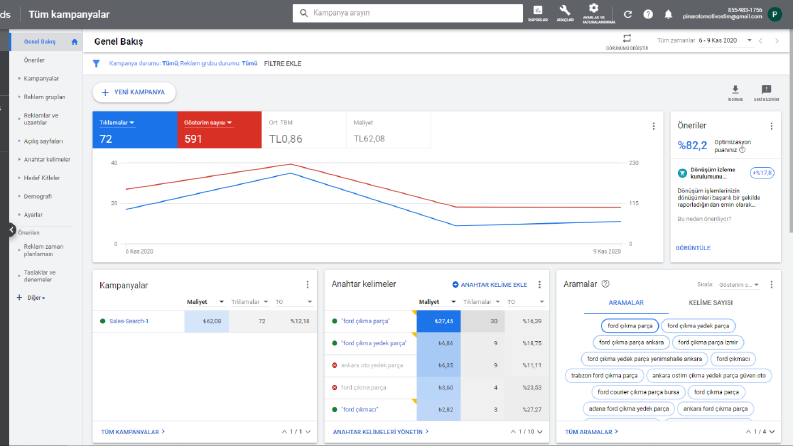Go to next page of Aramalar card

click(x=772, y=431)
